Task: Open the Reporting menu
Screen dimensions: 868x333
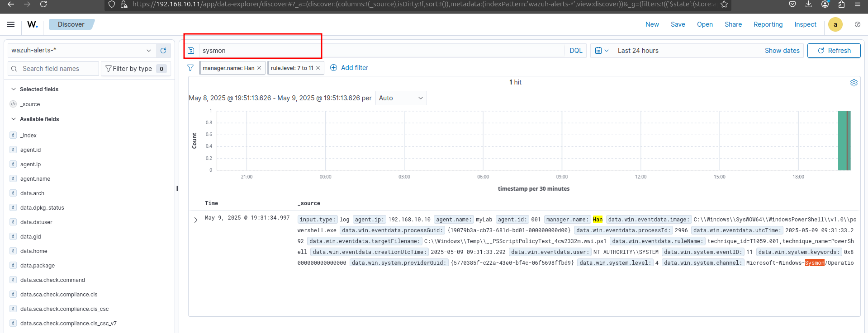Action: point(768,24)
